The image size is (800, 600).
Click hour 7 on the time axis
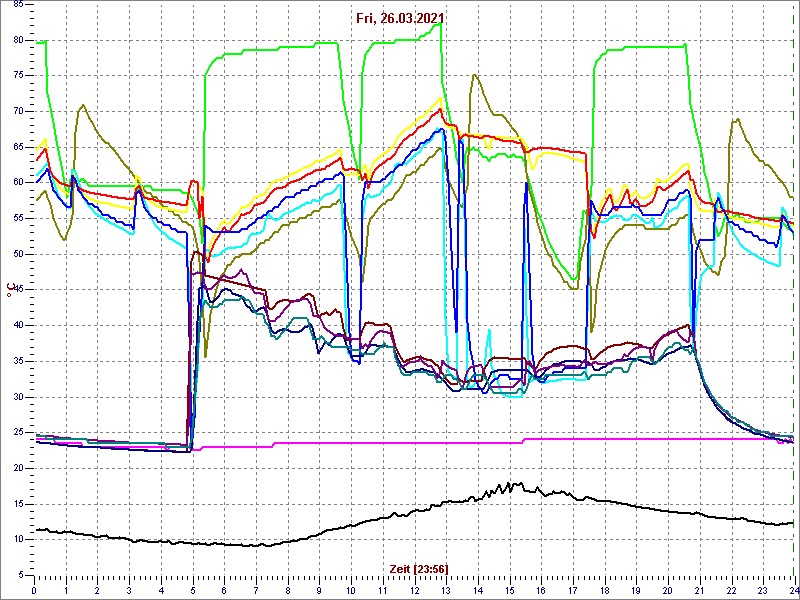[256, 591]
